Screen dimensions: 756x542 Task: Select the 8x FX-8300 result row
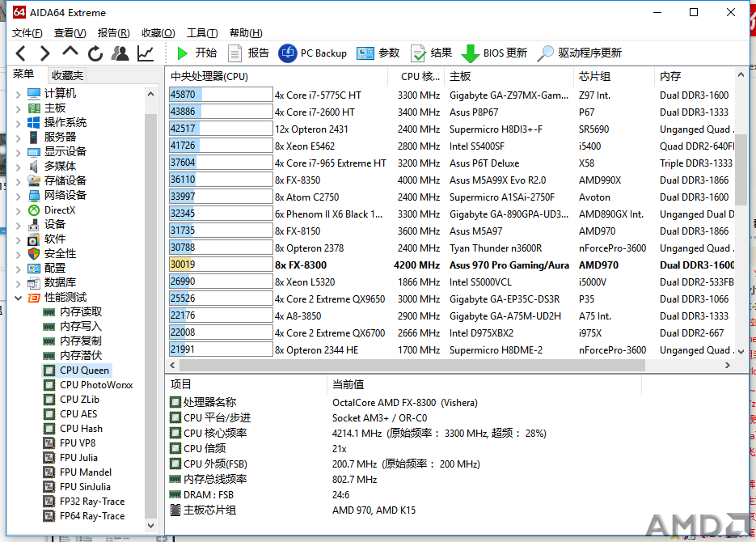point(451,265)
